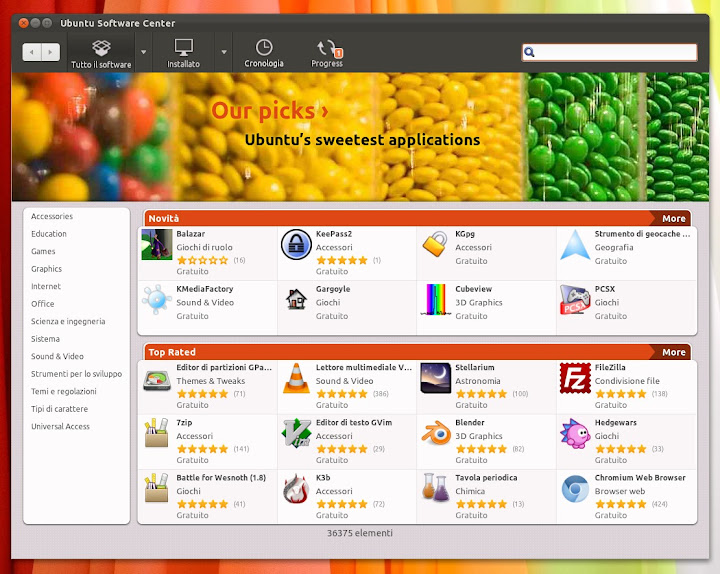Image resolution: width=720 pixels, height=574 pixels.
Task: Click the FileZilla title text
Action: (610, 367)
